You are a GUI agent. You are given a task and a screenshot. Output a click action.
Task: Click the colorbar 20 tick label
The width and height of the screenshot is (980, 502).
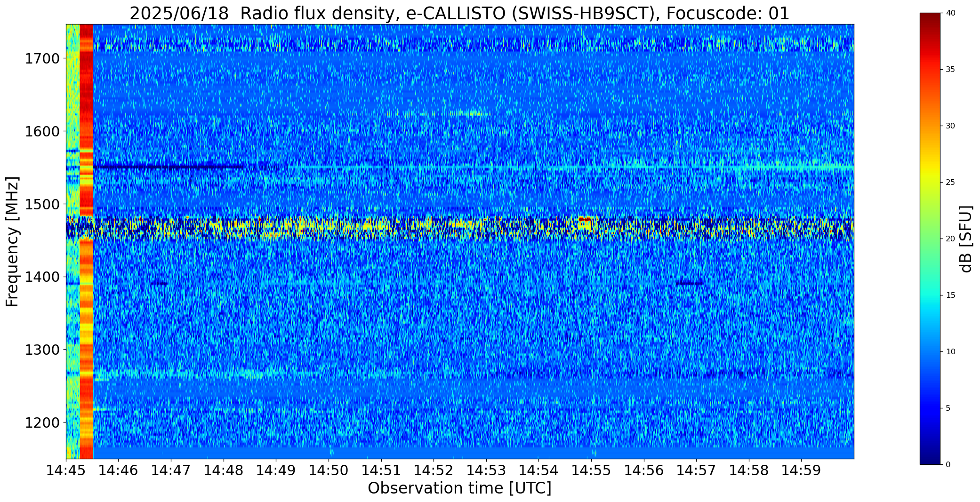(950, 239)
